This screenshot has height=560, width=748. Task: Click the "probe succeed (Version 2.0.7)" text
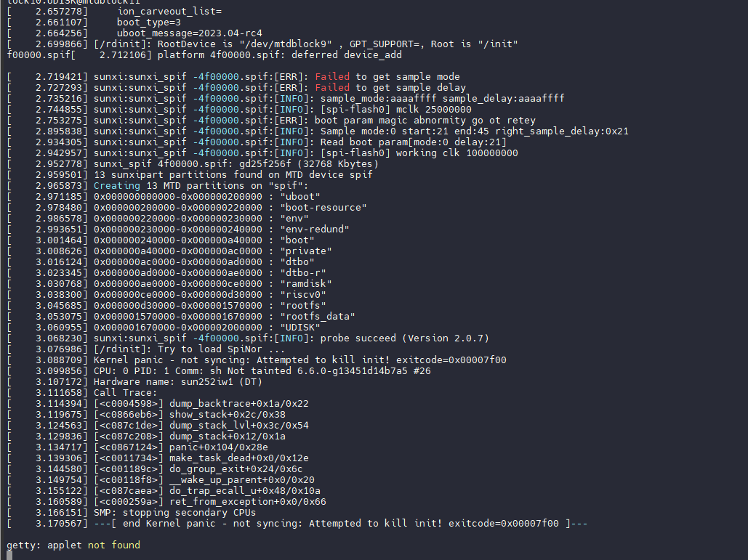click(x=404, y=338)
